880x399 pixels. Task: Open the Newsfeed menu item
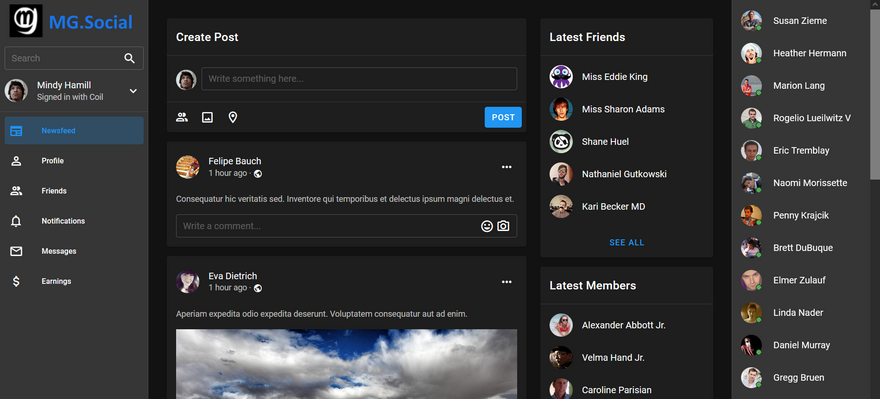click(74, 131)
